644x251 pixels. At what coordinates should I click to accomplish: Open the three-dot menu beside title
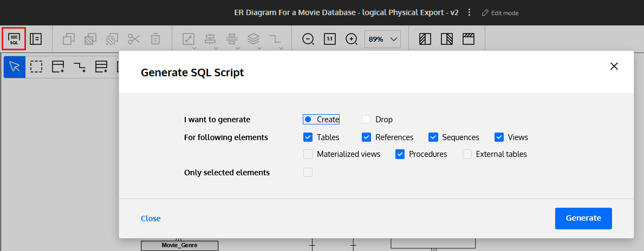pos(470,13)
